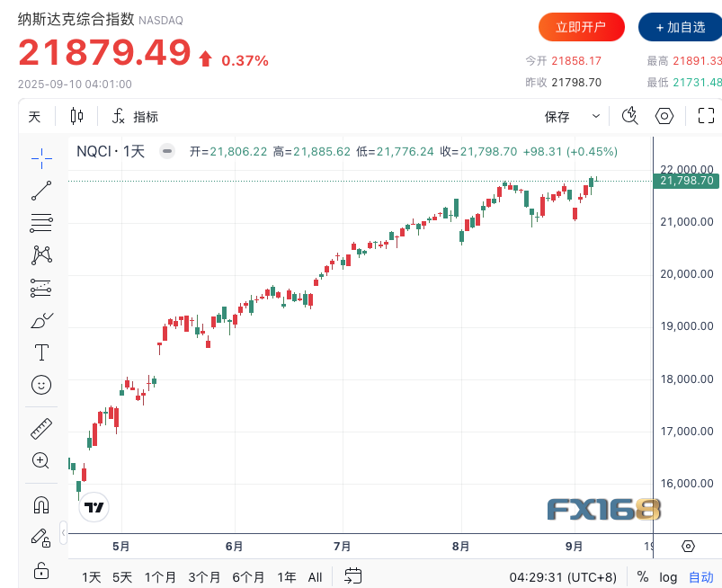Image resolution: width=722 pixels, height=588 pixels.
Task: Click the 立即开户 button
Action: (x=581, y=27)
